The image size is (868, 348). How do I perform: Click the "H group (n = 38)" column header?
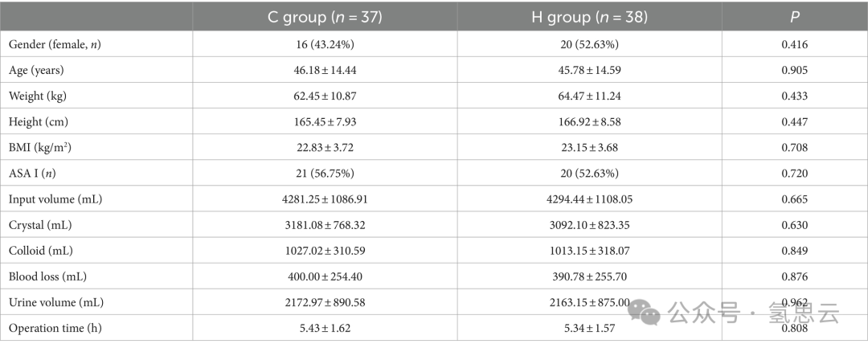(589, 17)
